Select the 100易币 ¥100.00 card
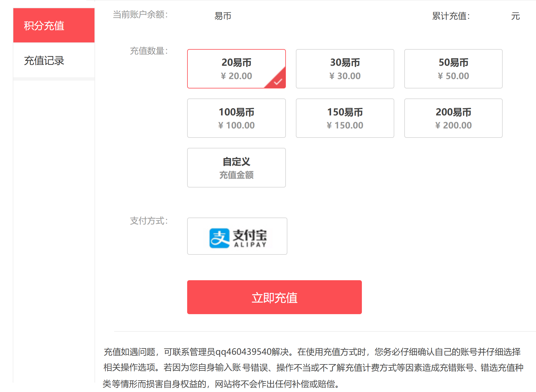The height and width of the screenshot is (392, 536). pos(237,118)
